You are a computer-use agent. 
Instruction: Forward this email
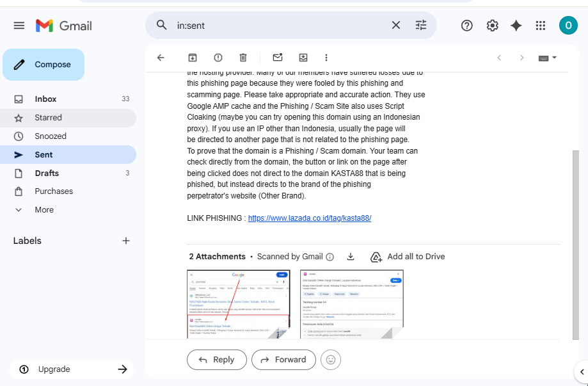click(x=283, y=360)
